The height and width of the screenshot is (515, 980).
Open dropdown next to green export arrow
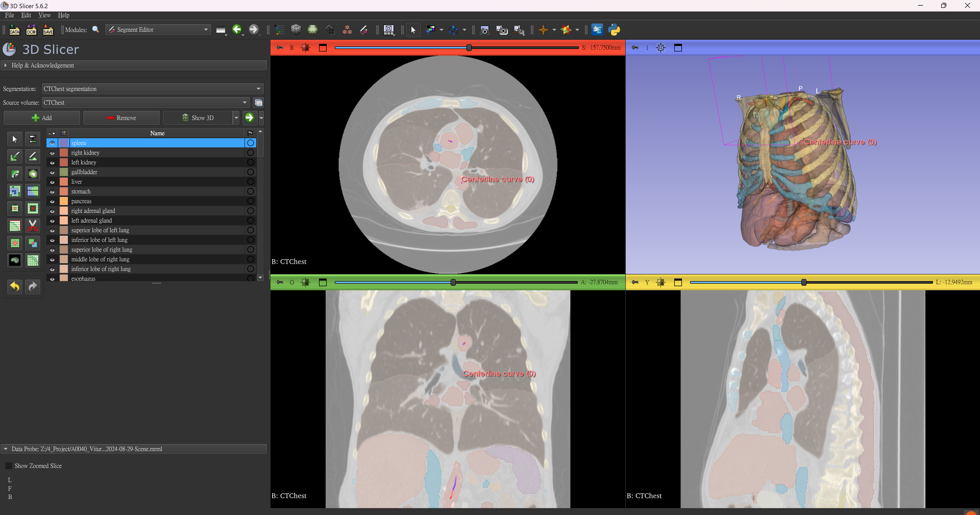click(x=261, y=118)
